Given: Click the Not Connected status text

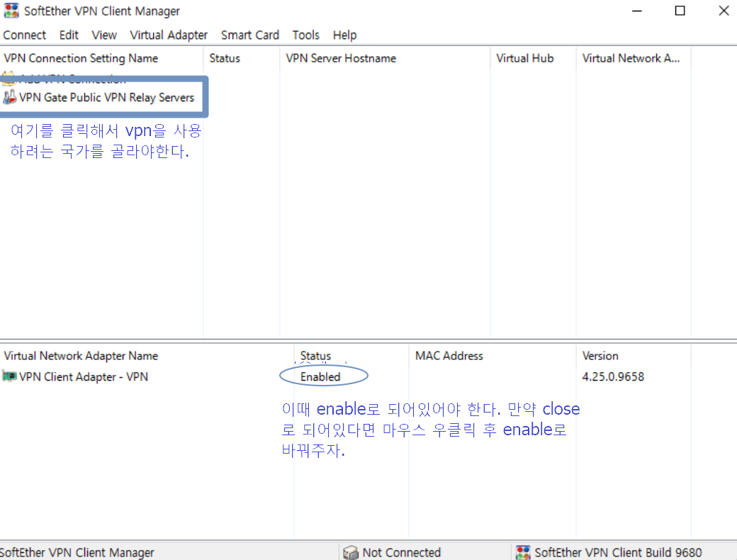Looking at the screenshot, I should pos(401,552).
